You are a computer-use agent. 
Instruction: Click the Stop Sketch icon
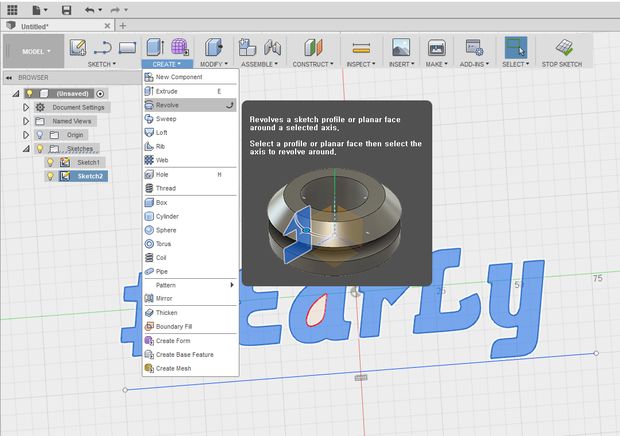(563, 47)
